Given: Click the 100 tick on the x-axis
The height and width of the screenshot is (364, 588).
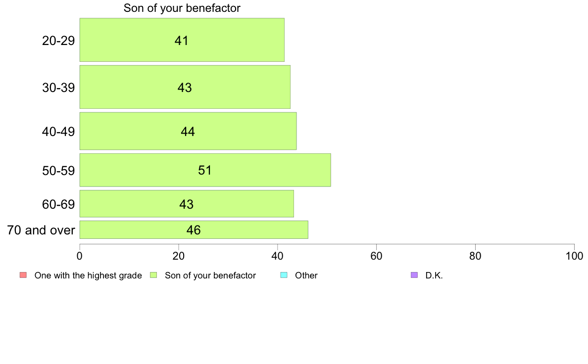Looking at the screenshot, I should point(574,256).
